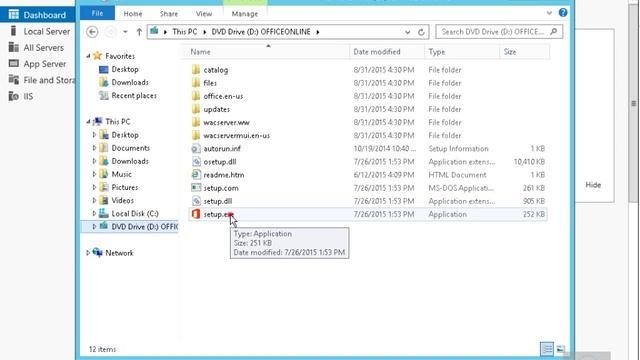Expand the Network tree node

click(x=88, y=253)
